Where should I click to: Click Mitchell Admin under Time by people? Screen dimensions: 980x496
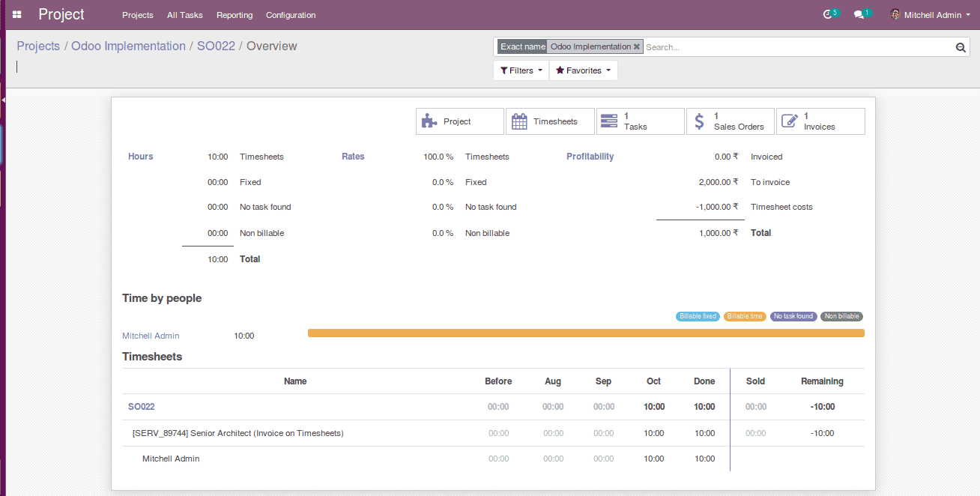coord(151,336)
